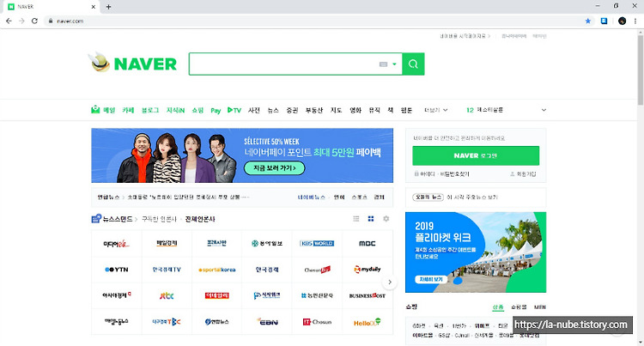
Task: Click the green NAVER 로그인 button
Action: coord(476,155)
